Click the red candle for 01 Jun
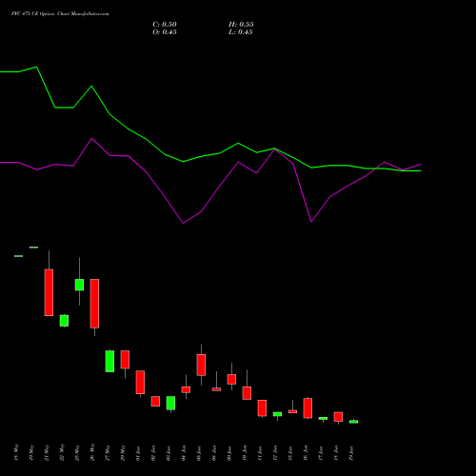The width and height of the screenshot is (476, 476). point(140,382)
